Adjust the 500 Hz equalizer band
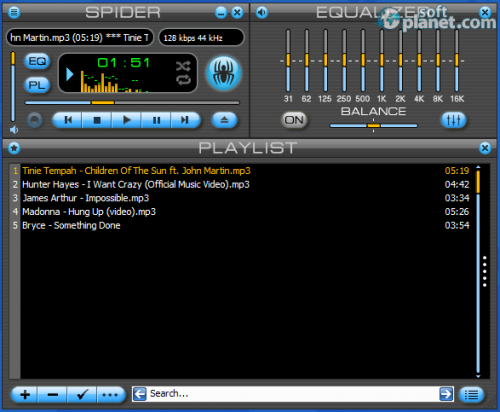This screenshot has height=412, width=500. [x=363, y=61]
